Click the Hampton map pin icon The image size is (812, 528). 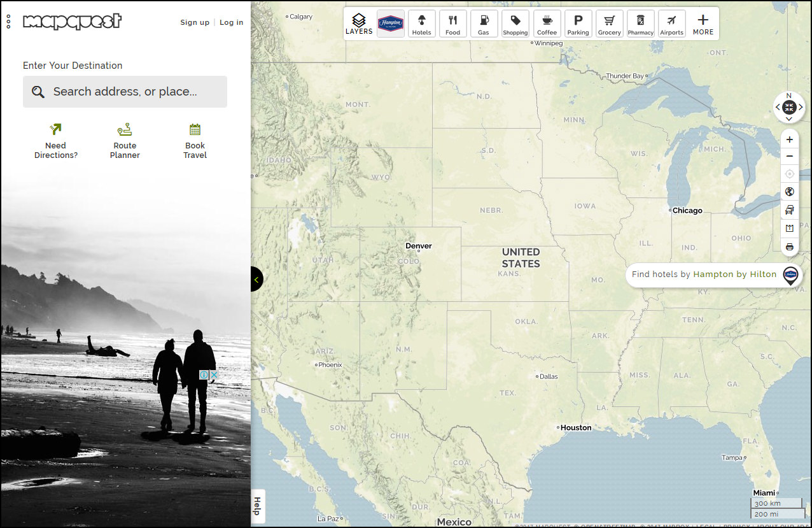790,275
